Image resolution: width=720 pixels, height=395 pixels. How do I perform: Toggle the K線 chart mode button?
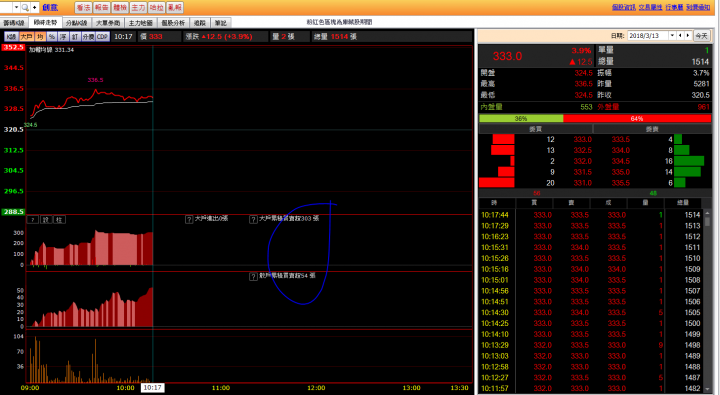click(11, 36)
